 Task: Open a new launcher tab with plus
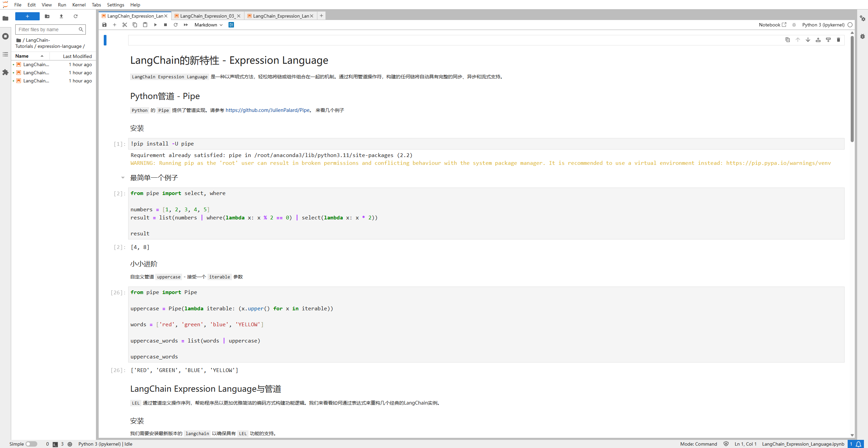[x=321, y=16]
